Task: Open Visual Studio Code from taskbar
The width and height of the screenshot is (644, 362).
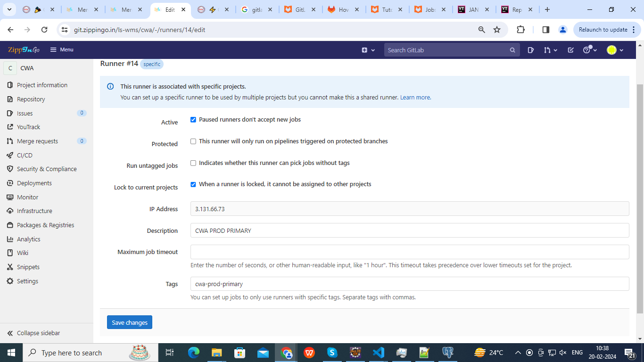Action: pos(378,353)
